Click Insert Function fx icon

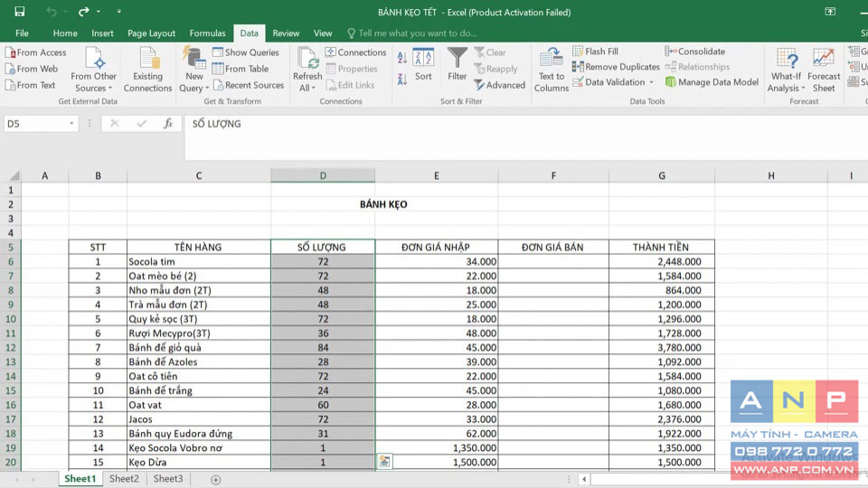[168, 124]
